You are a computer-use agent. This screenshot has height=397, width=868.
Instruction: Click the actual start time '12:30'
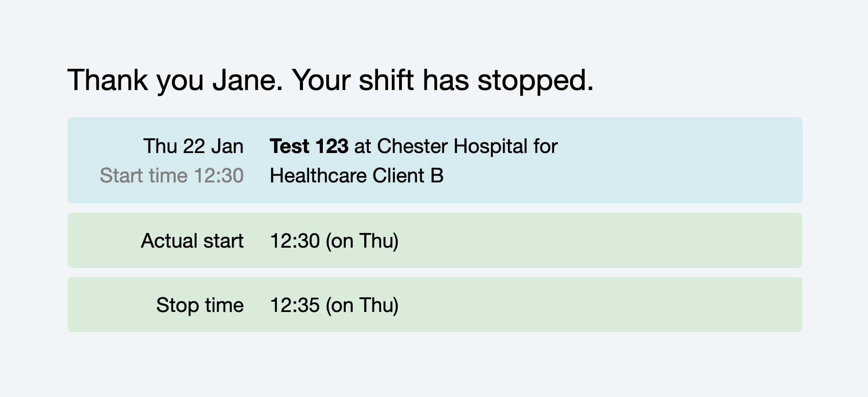click(294, 241)
